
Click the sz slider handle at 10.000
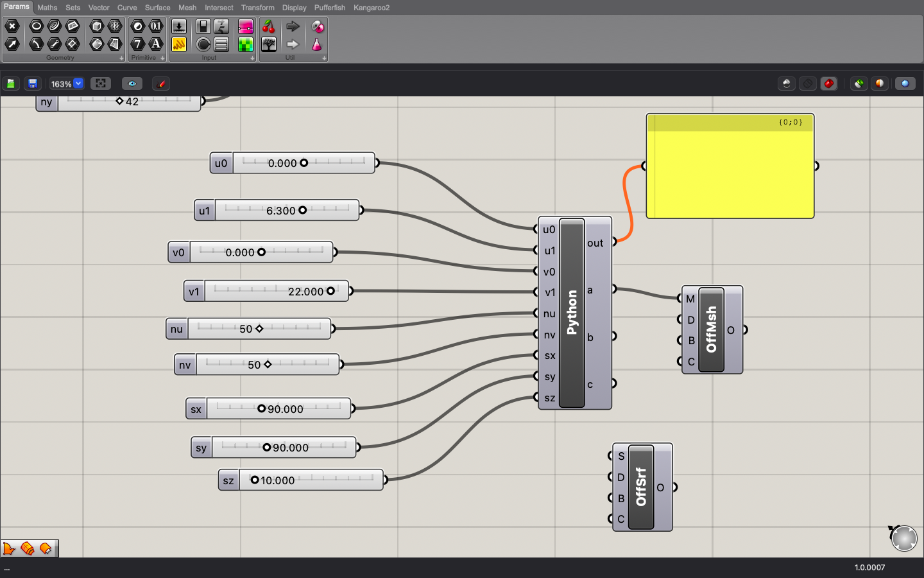(x=255, y=480)
